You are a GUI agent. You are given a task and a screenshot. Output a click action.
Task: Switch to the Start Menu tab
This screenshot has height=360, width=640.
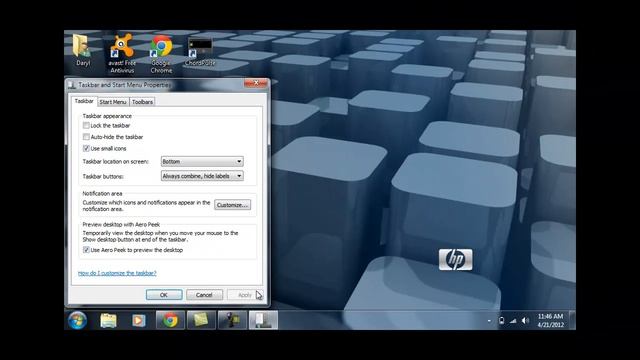pyautogui.click(x=113, y=102)
